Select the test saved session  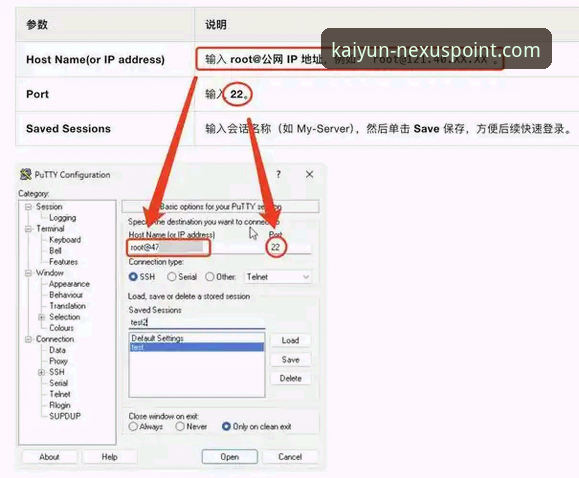pos(197,347)
